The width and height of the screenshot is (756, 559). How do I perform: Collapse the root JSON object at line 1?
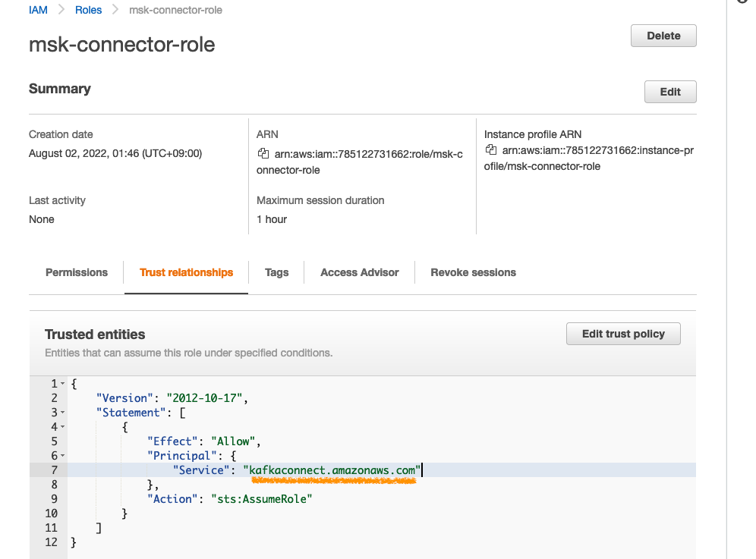pyautogui.click(x=62, y=384)
